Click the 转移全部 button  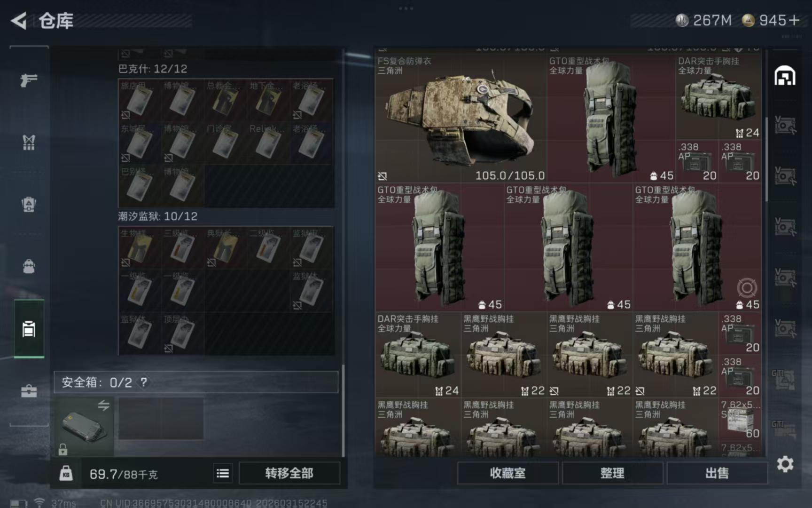point(289,473)
